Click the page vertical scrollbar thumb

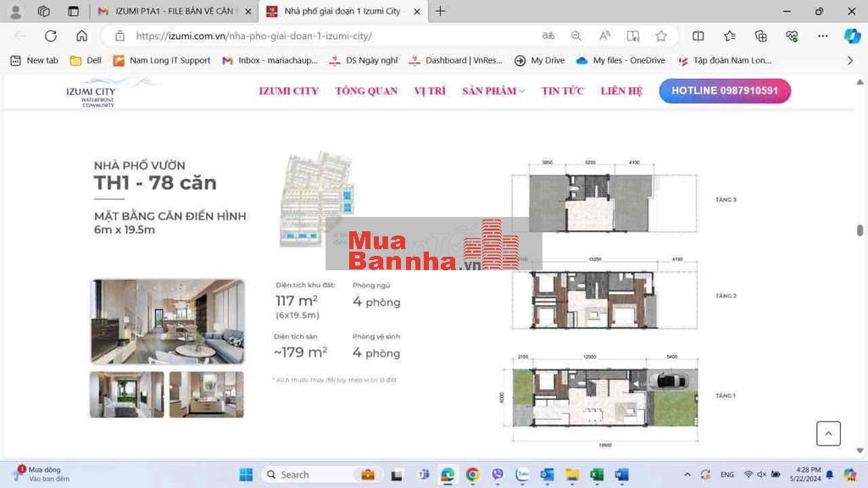coord(860,230)
